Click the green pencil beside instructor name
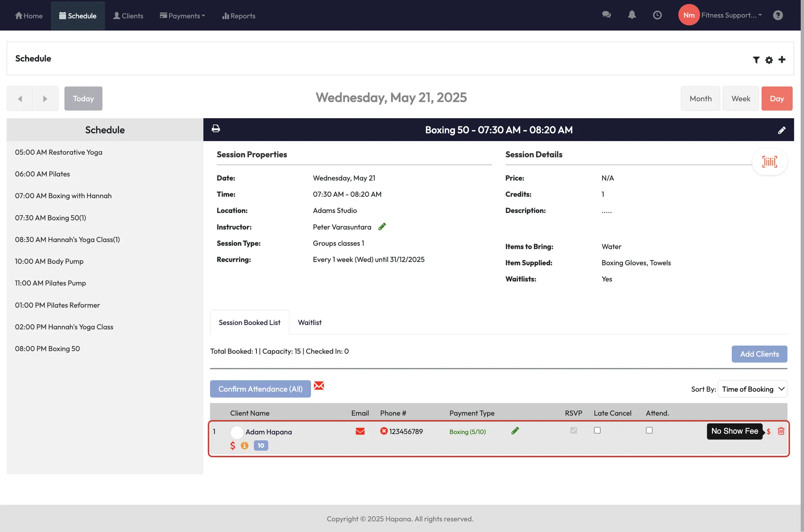 coord(382,227)
